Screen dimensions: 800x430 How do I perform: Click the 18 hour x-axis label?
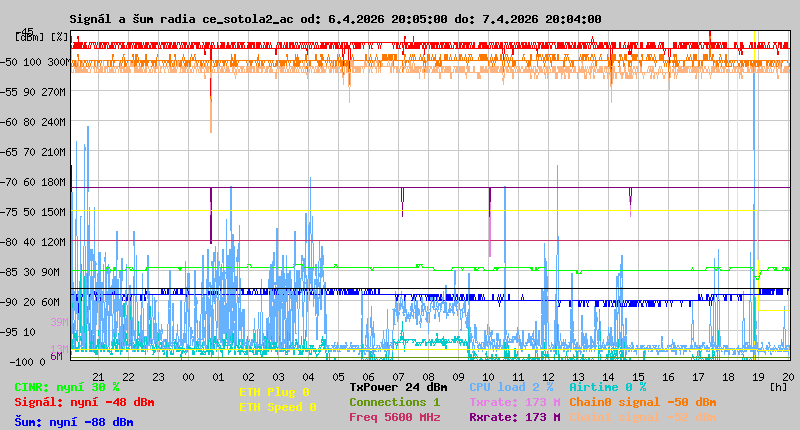pos(729,377)
